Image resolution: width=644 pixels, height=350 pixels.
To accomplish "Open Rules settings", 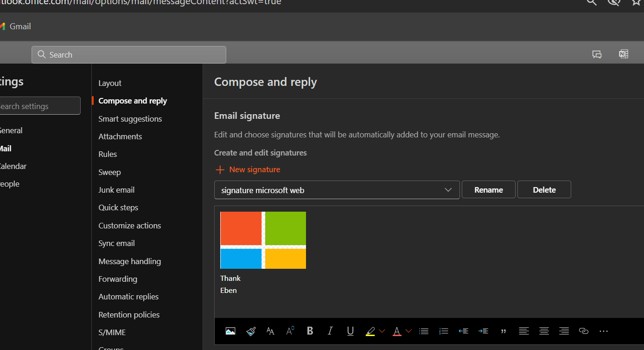I will 108,154.
